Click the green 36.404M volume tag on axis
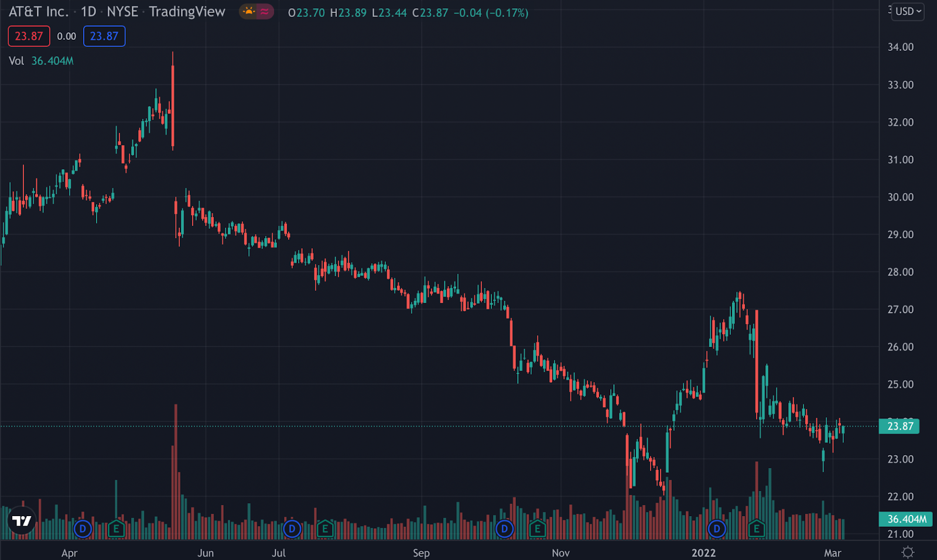The height and width of the screenshot is (560, 937). point(906,519)
